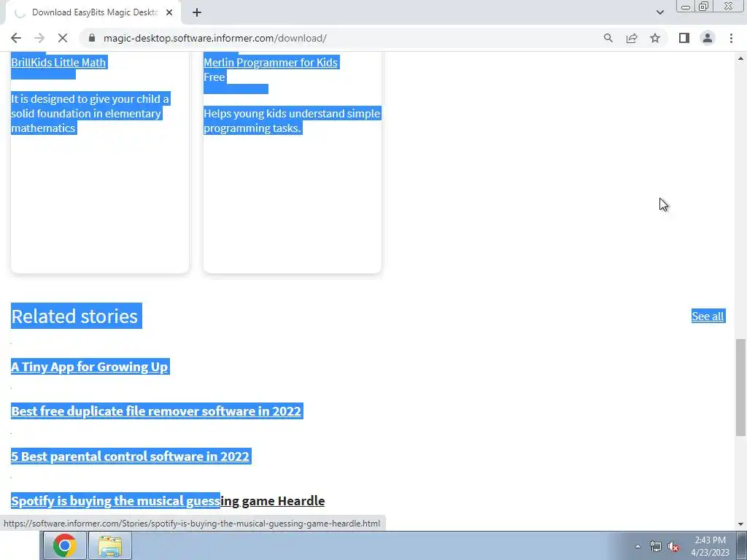Open the network status tray icon
The width and height of the screenshot is (747, 560).
656,546
